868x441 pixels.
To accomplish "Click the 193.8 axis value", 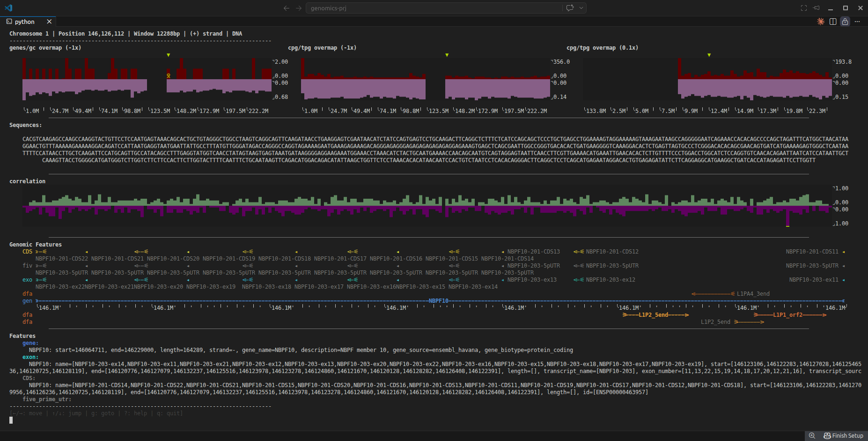I will coord(843,62).
